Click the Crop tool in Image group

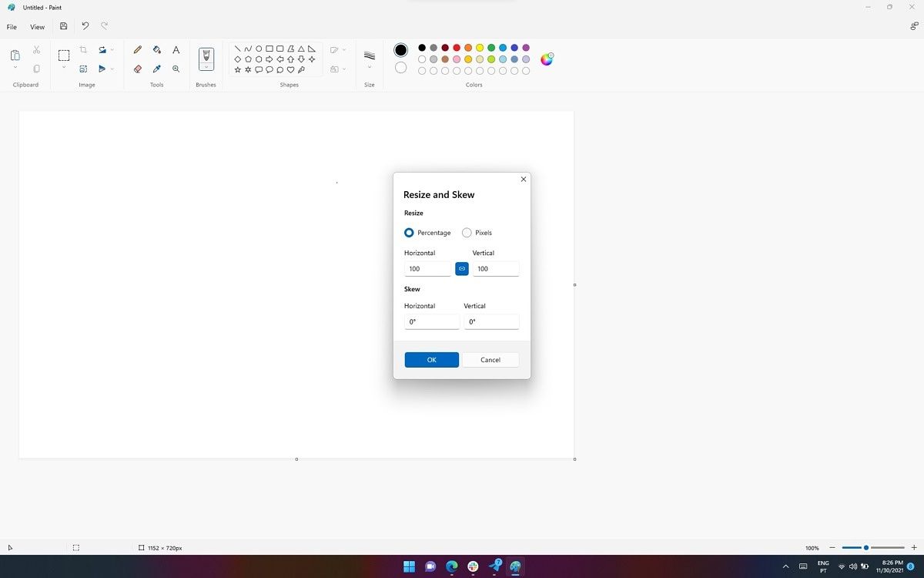(x=83, y=49)
